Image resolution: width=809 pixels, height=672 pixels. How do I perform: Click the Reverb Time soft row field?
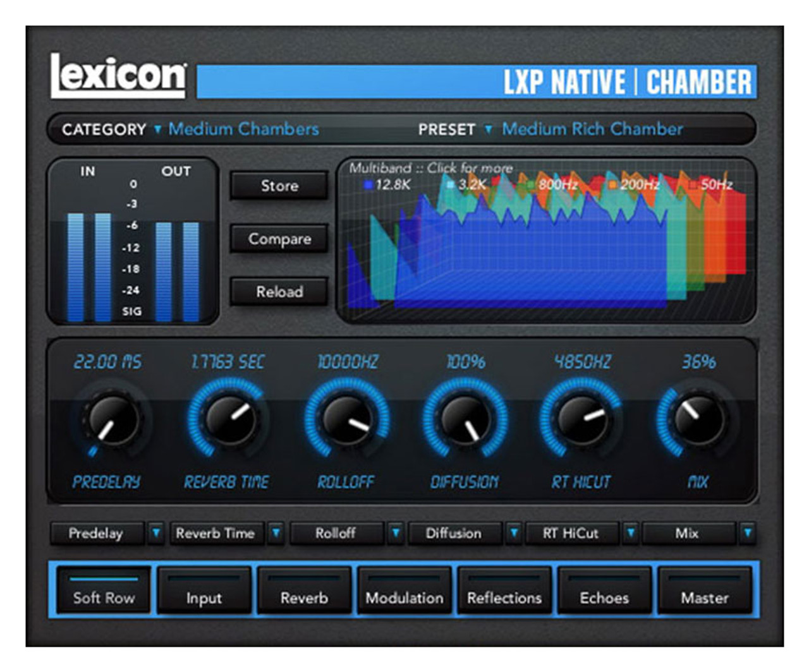pos(217,533)
